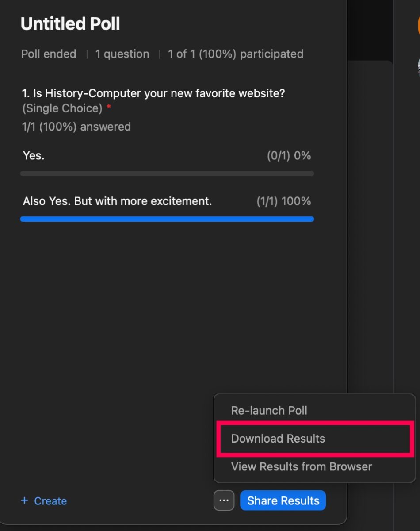Viewport: 420px width, 531px height.
Task: Click the Share Results button
Action: pyautogui.click(x=283, y=500)
